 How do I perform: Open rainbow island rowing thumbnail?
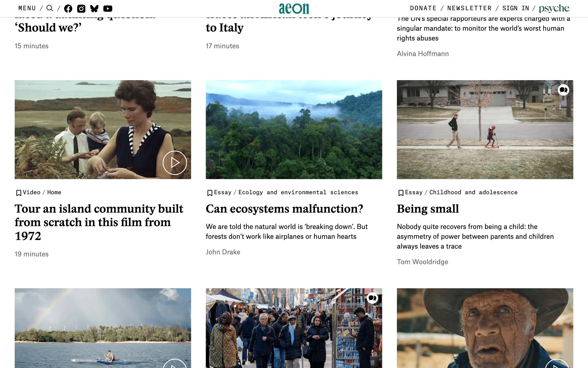[103, 328]
